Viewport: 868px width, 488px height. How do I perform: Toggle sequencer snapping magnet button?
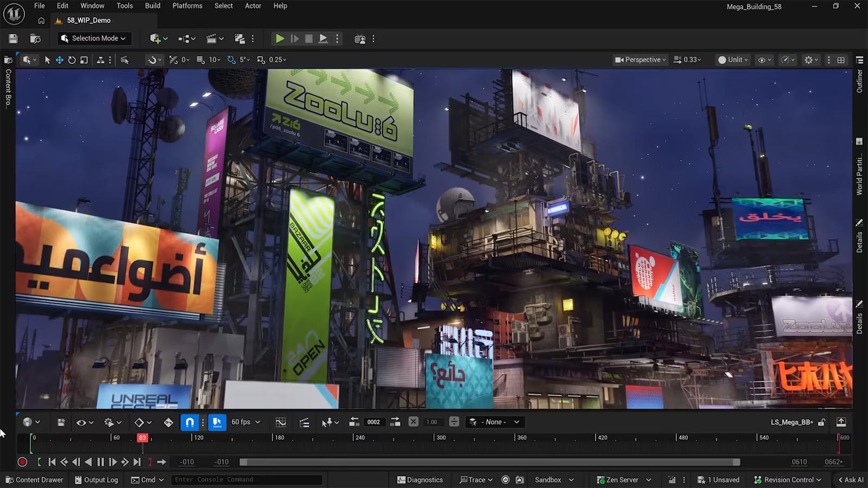click(x=189, y=422)
